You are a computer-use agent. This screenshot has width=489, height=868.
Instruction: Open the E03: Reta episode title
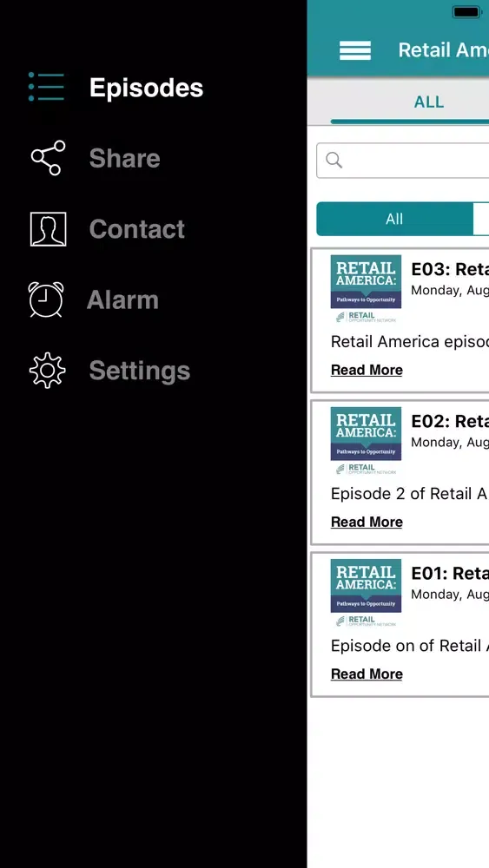click(450, 270)
